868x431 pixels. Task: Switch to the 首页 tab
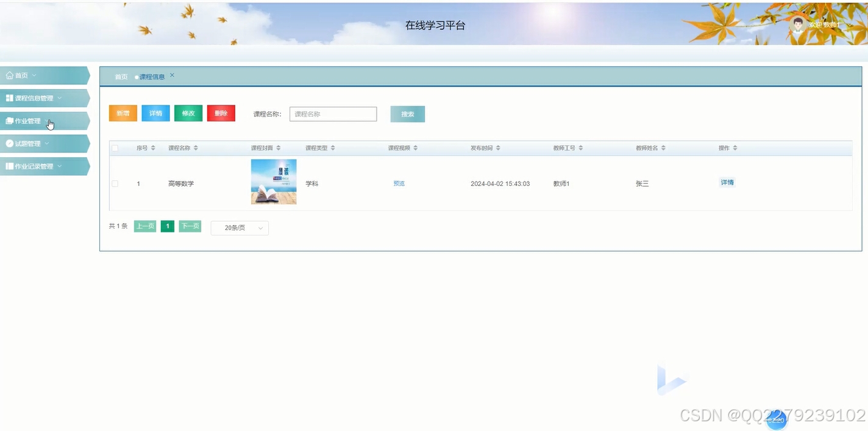[120, 76]
